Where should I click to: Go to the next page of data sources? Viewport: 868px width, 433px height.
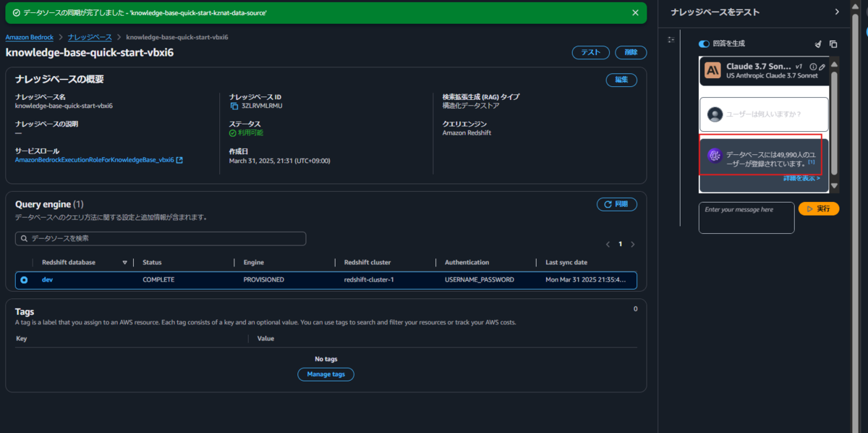click(633, 245)
